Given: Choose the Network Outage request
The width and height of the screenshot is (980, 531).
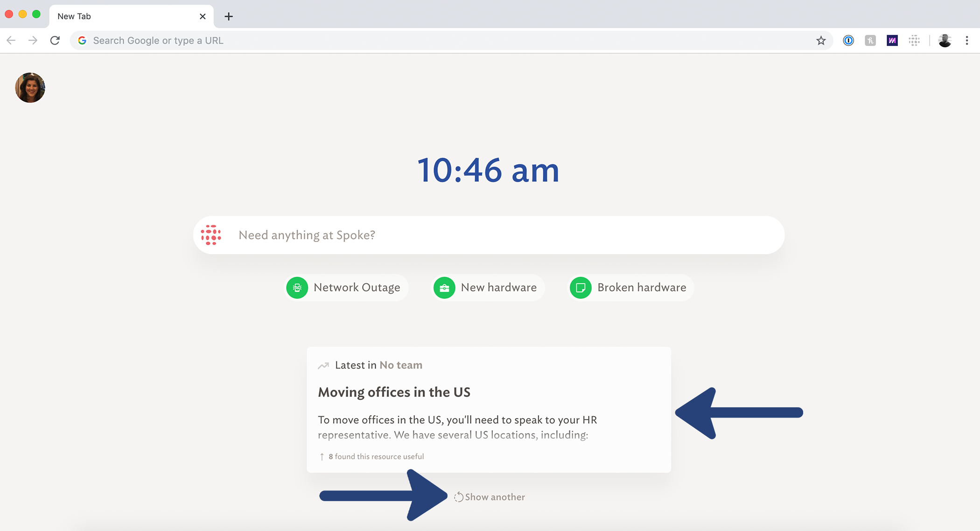Looking at the screenshot, I should (x=346, y=288).
